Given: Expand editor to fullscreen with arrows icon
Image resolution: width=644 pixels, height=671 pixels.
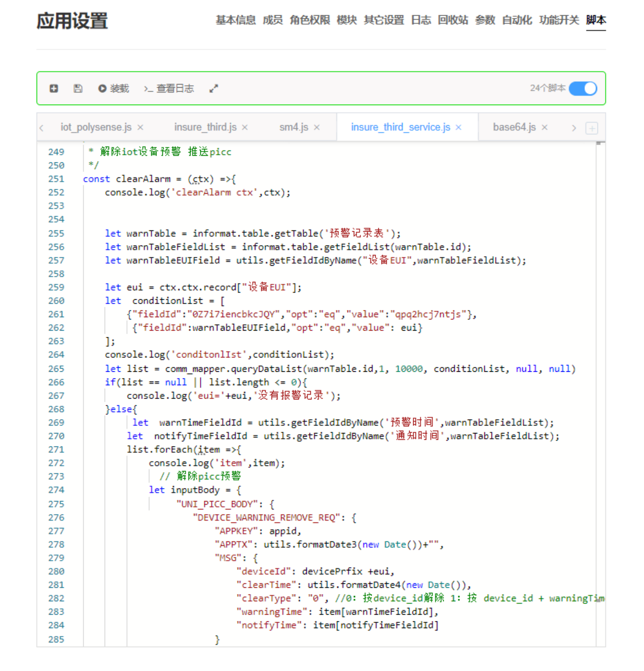Looking at the screenshot, I should pyautogui.click(x=214, y=89).
